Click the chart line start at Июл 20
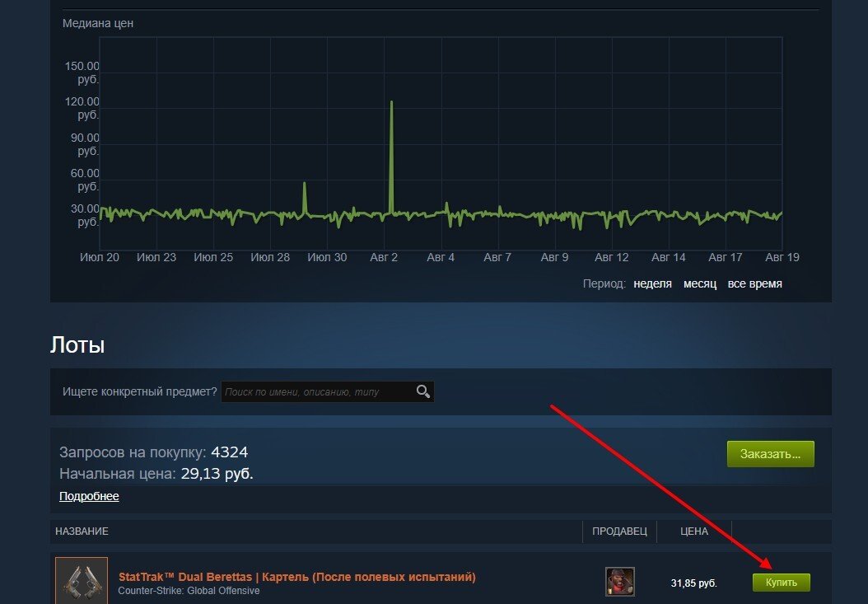This screenshot has height=604, width=868. [100, 210]
